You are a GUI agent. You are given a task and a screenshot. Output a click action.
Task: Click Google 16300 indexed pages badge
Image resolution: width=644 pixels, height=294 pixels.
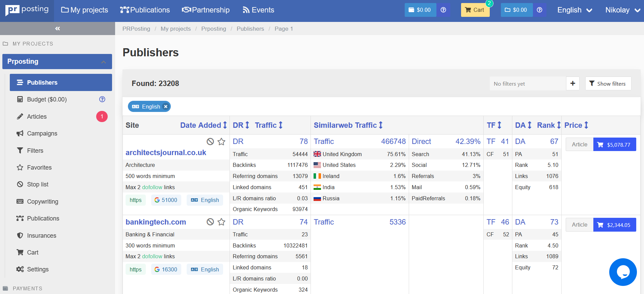166,269
